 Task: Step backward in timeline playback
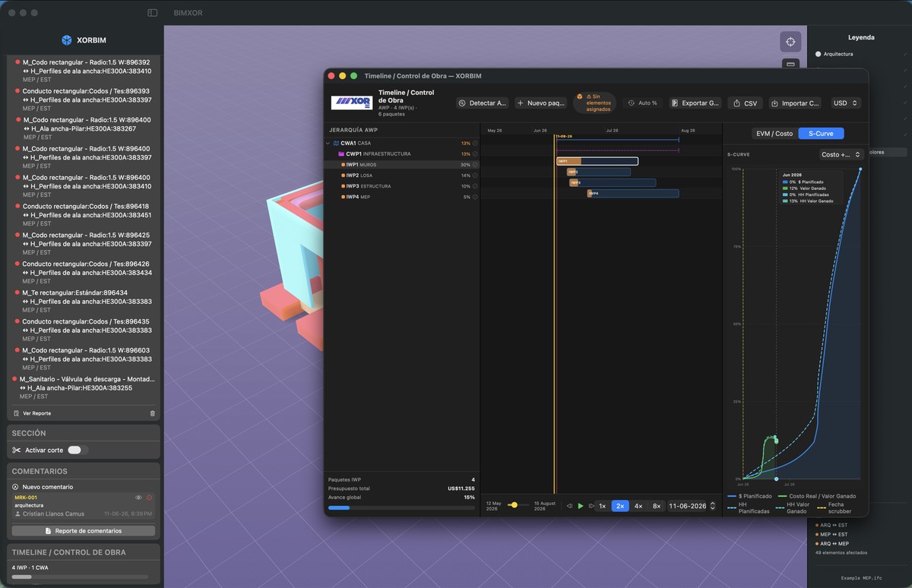569,506
